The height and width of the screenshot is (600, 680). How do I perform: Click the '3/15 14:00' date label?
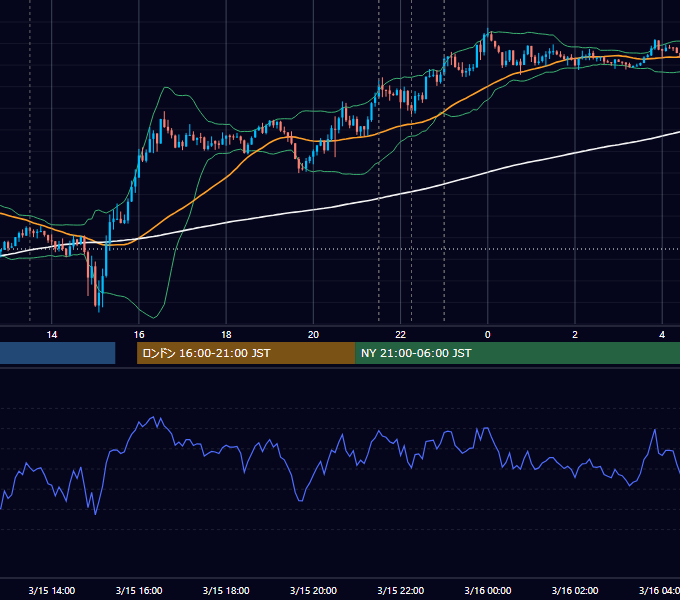(52, 590)
